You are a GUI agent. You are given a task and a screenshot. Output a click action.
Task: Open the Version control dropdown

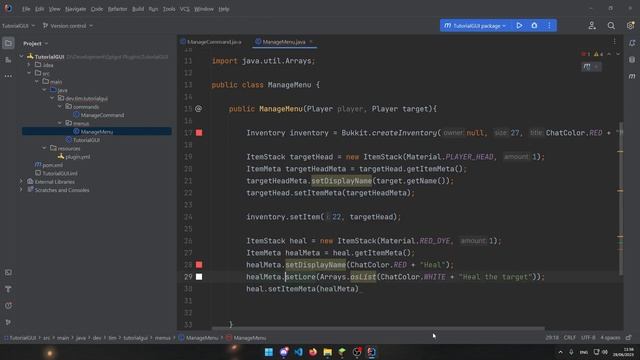[68, 26]
